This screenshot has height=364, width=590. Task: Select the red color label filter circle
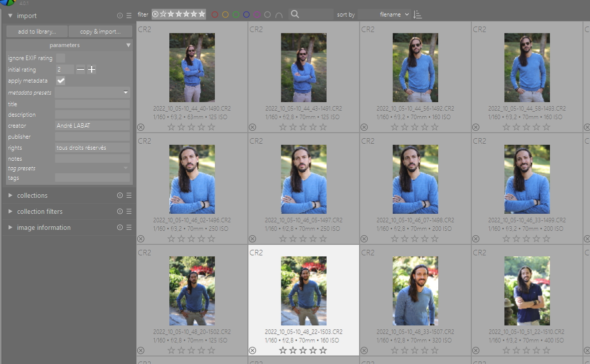click(215, 14)
